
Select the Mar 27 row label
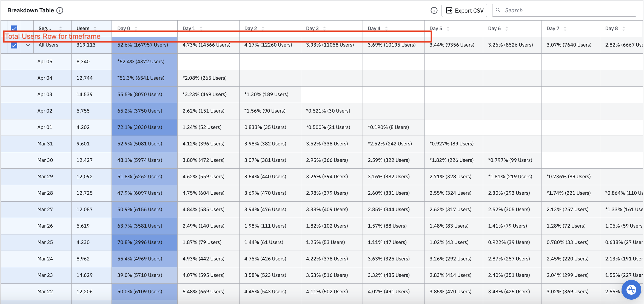45,210
